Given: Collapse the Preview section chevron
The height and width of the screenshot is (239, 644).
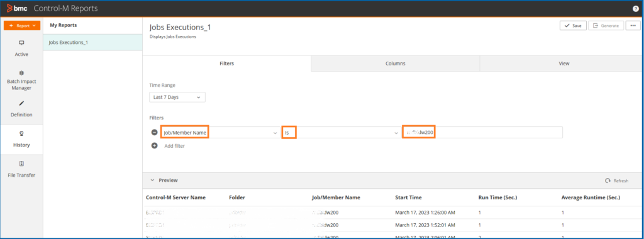Looking at the screenshot, I should click(152, 181).
